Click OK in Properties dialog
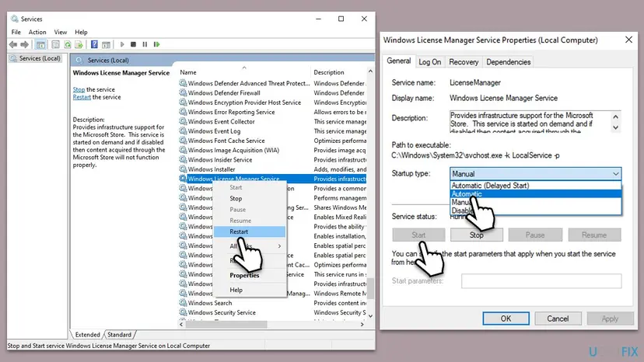644x362 pixels. (506, 318)
